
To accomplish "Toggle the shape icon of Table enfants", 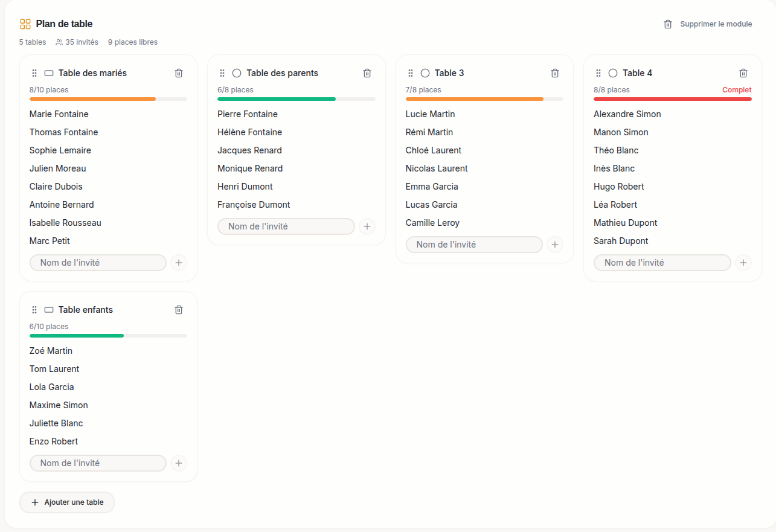I will click(x=49, y=310).
